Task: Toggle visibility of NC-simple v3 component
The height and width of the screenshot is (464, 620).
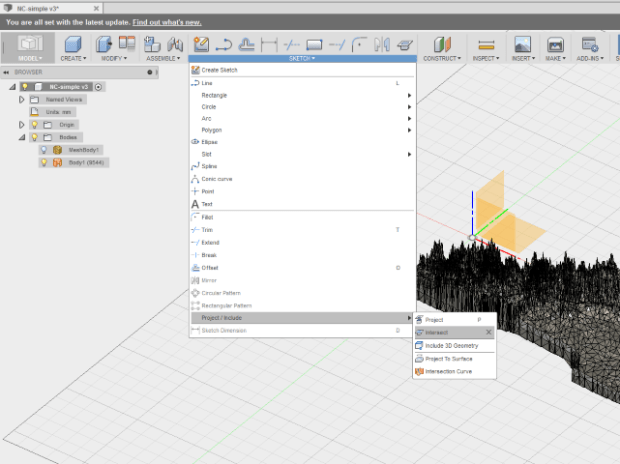Action: (25, 87)
